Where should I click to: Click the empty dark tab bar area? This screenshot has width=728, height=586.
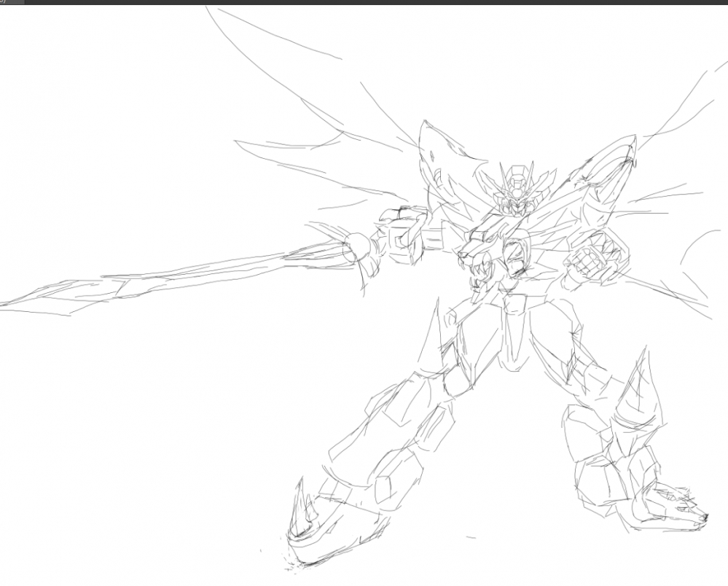coord(364,2)
